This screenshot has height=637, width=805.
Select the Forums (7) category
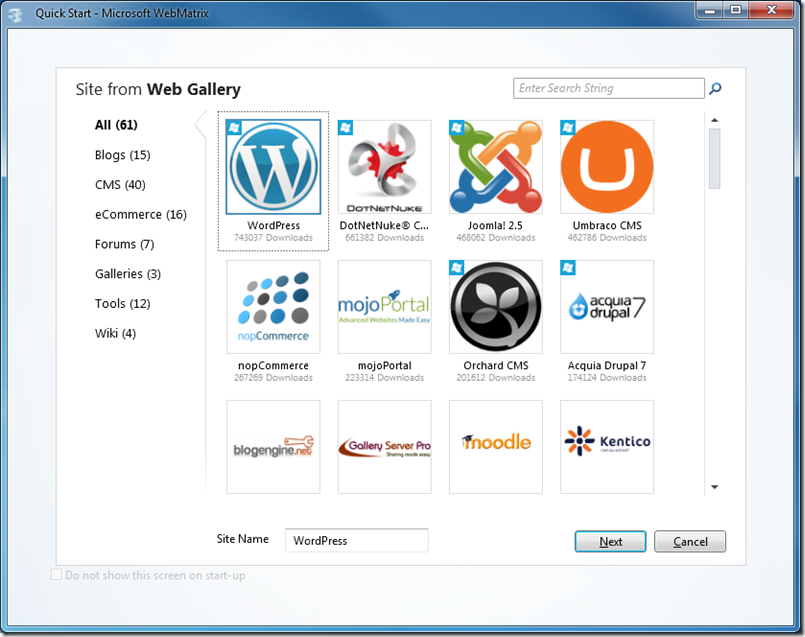[124, 244]
